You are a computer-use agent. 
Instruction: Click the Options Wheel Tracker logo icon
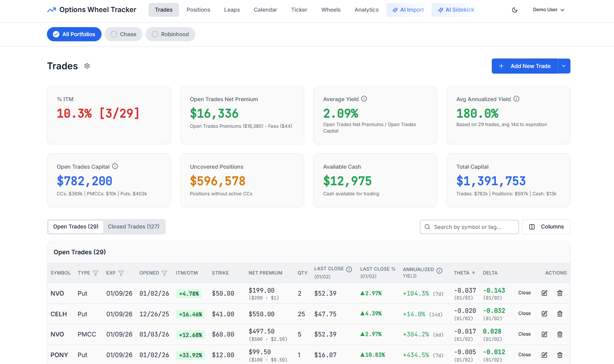click(x=51, y=9)
